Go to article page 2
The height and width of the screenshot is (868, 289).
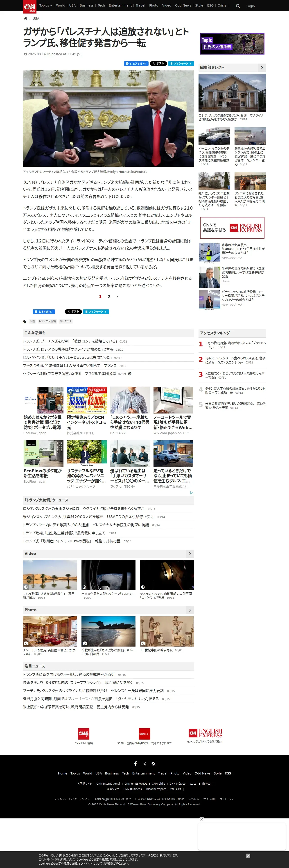tap(109, 297)
